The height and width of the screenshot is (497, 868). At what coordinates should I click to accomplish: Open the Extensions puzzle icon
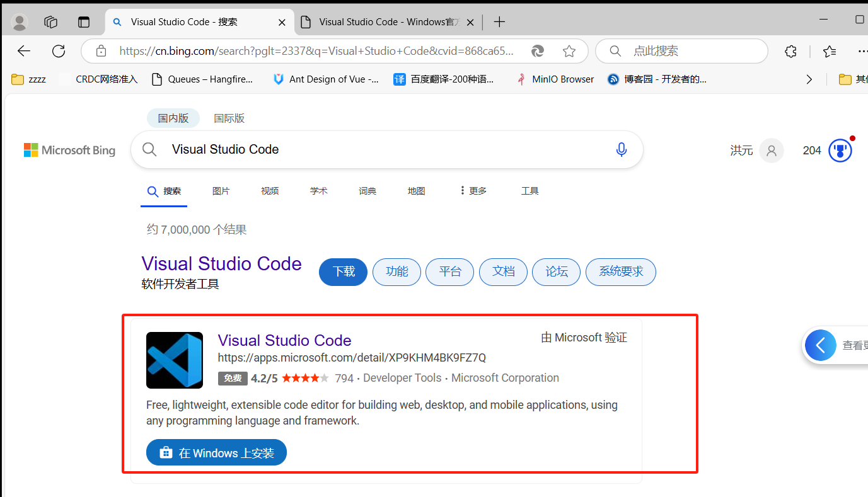coord(790,51)
